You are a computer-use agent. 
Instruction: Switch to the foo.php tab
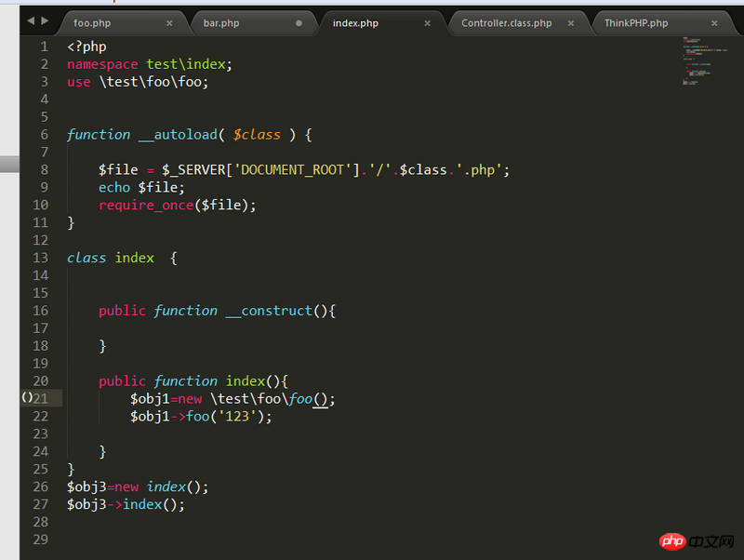pyautogui.click(x=92, y=23)
